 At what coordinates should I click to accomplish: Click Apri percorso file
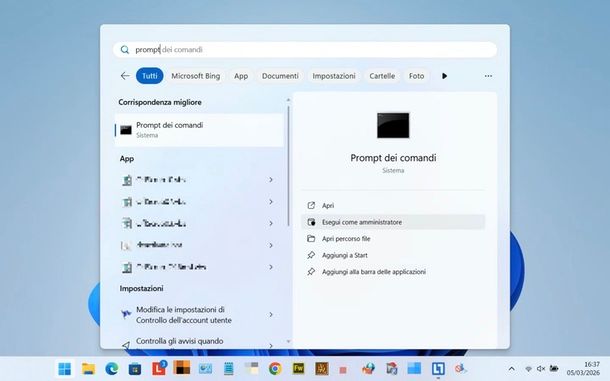(393, 239)
